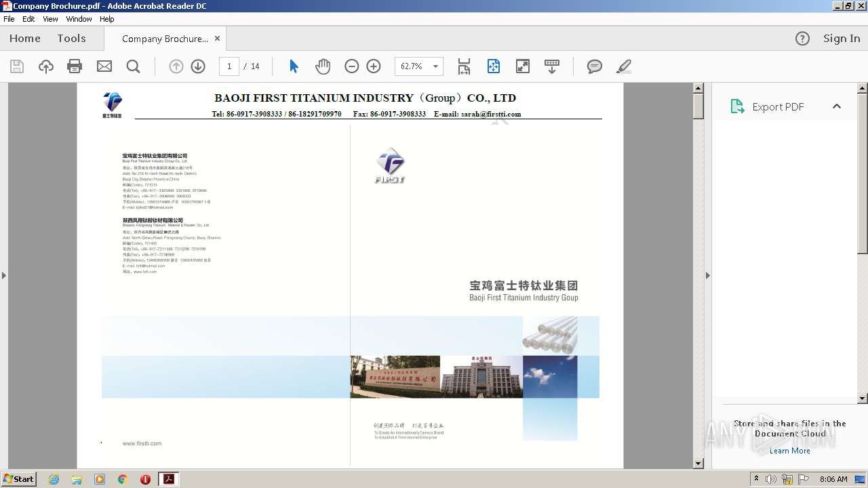Open the File menu
868x488 pixels.
click(x=9, y=19)
